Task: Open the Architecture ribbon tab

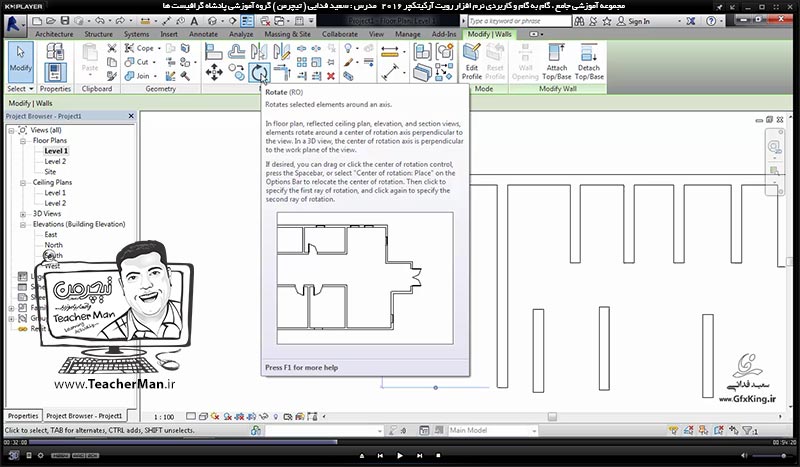Action: click(54, 34)
